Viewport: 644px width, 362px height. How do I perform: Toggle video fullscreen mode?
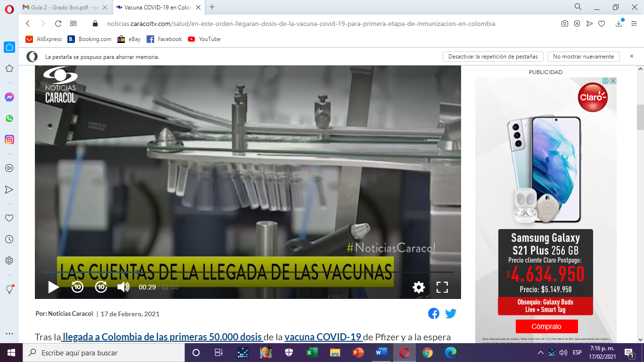(x=442, y=287)
